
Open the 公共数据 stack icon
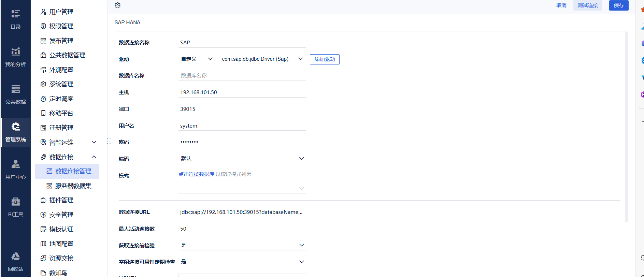tap(16, 89)
